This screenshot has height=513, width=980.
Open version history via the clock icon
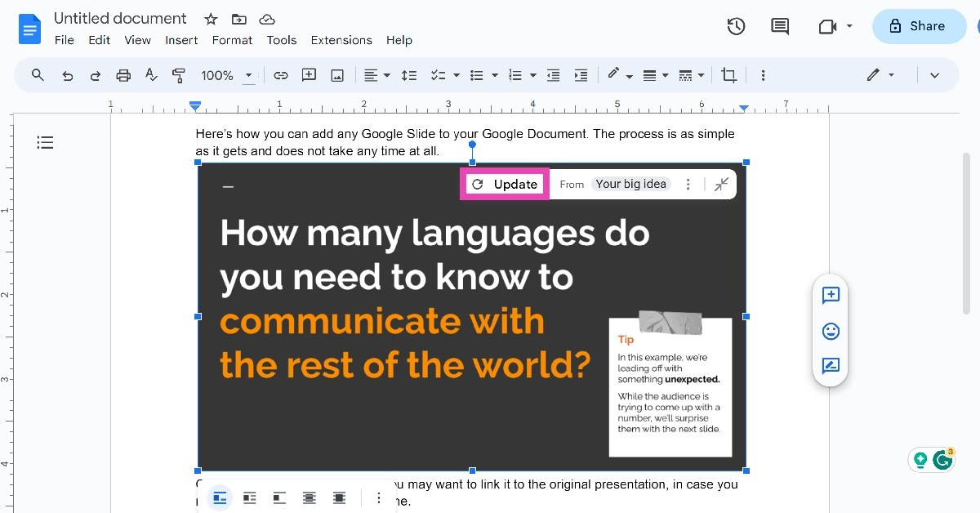735,25
